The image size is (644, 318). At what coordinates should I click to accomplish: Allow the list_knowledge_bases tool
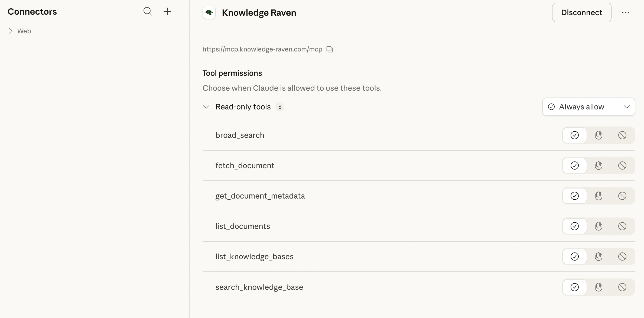[x=575, y=257]
